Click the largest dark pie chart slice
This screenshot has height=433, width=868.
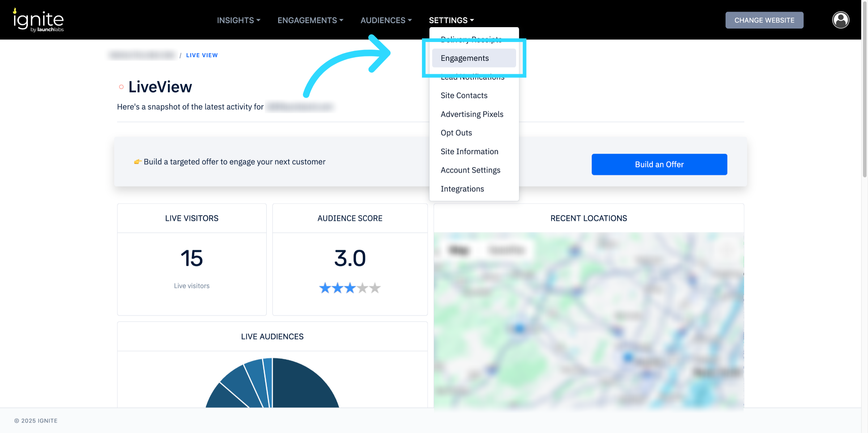(302, 387)
